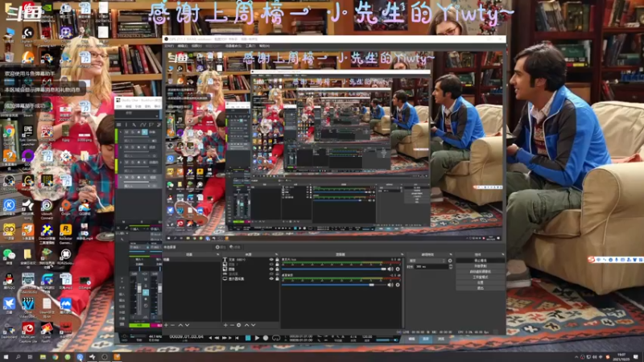Open OBS transition type dropdown

click(427, 261)
